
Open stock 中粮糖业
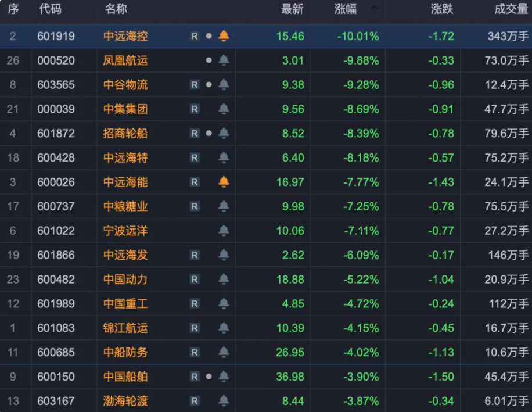(x=125, y=206)
